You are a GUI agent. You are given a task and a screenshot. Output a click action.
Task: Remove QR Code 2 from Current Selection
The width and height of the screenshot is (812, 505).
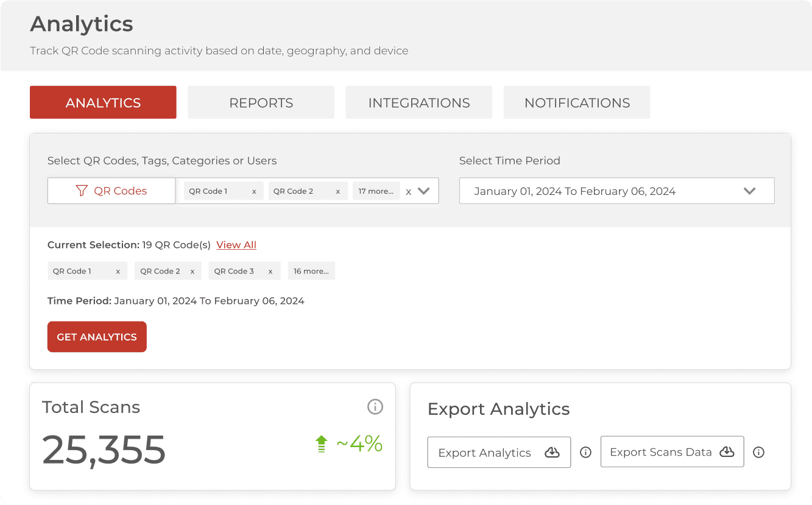pos(192,272)
